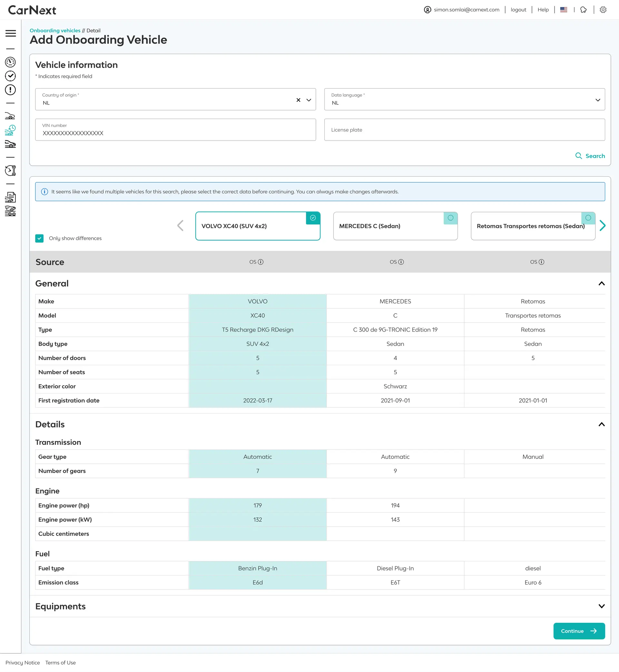Image resolution: width=619 pixels, height=672 pixels.
Task: Click the 'C 300 de 9G-TRONIC Edition 19' cell
Action: coord(395,330)
